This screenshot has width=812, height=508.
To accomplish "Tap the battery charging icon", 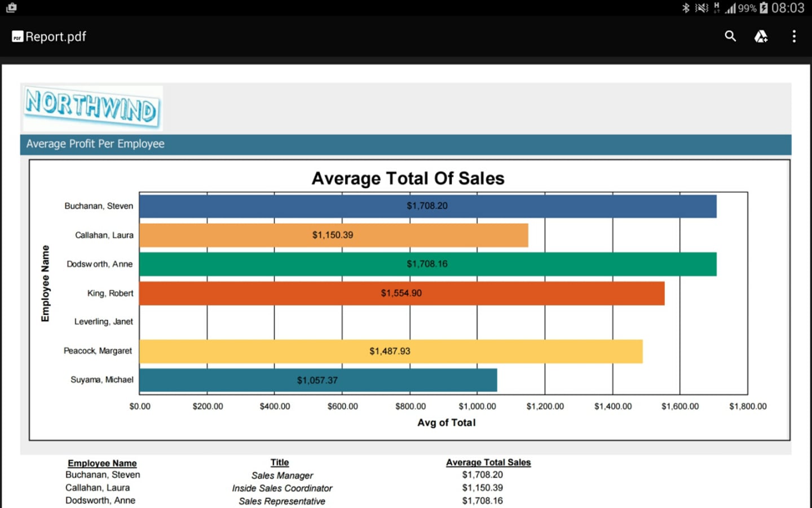I will point(764,8).
